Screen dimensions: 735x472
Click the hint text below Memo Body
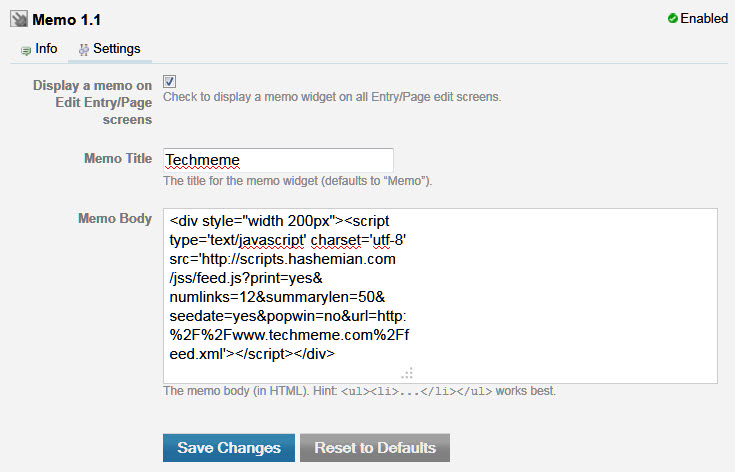point(358,391)
